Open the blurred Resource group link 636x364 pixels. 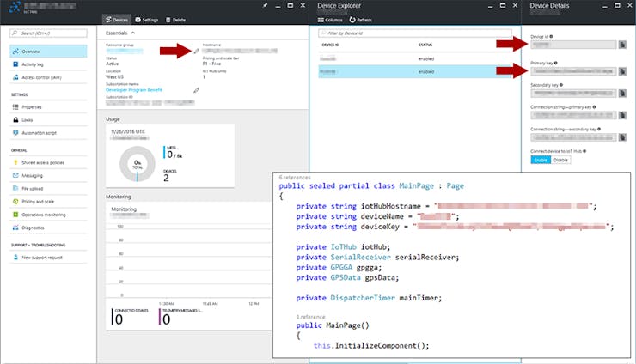coord(124,51)
